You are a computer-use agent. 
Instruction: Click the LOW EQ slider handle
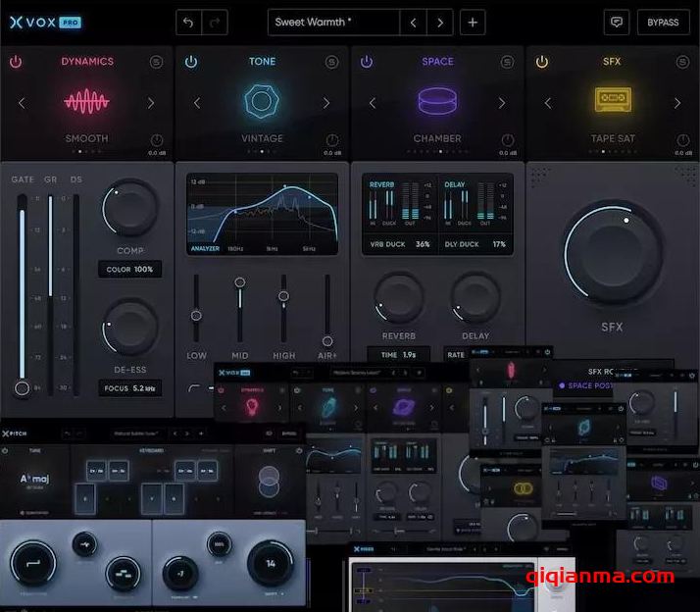(x=196, y=316)
